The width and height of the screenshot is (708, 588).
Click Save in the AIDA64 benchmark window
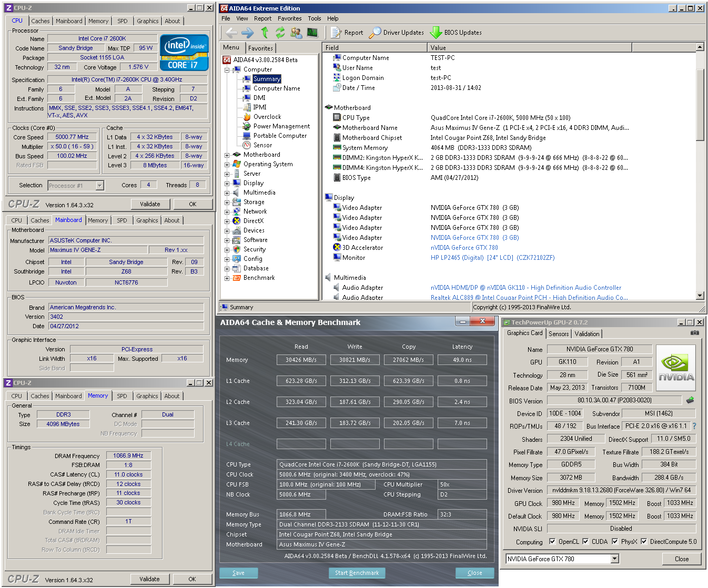coord(238,573)
